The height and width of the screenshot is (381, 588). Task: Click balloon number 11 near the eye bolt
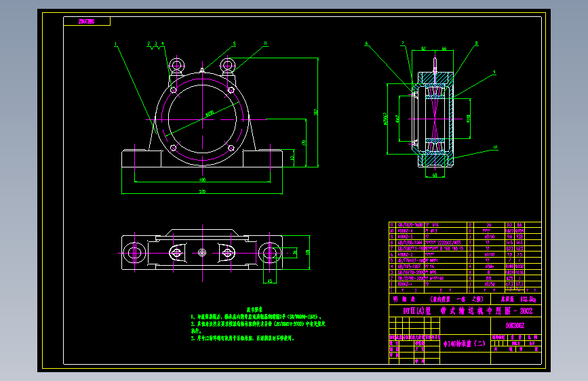tap(265, 43)
